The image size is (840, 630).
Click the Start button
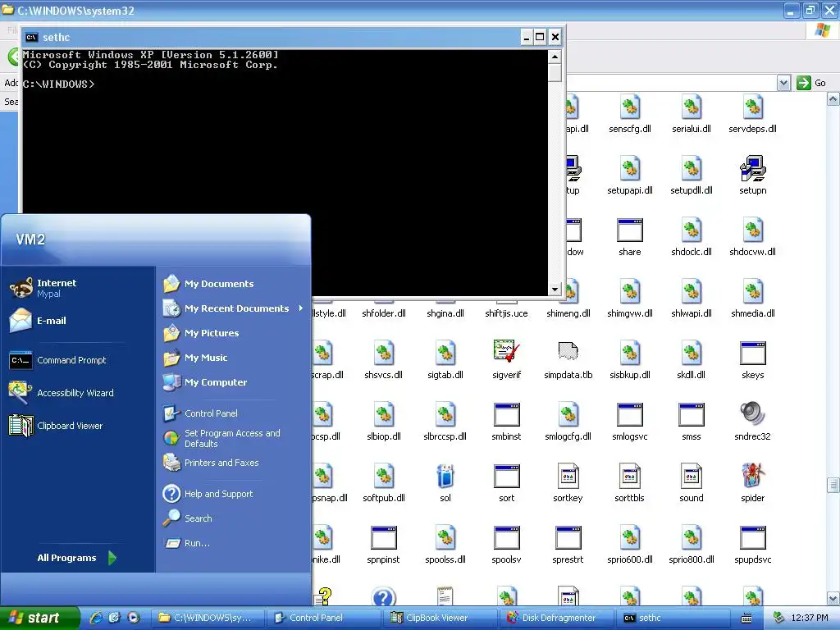(x=39, y=618)
